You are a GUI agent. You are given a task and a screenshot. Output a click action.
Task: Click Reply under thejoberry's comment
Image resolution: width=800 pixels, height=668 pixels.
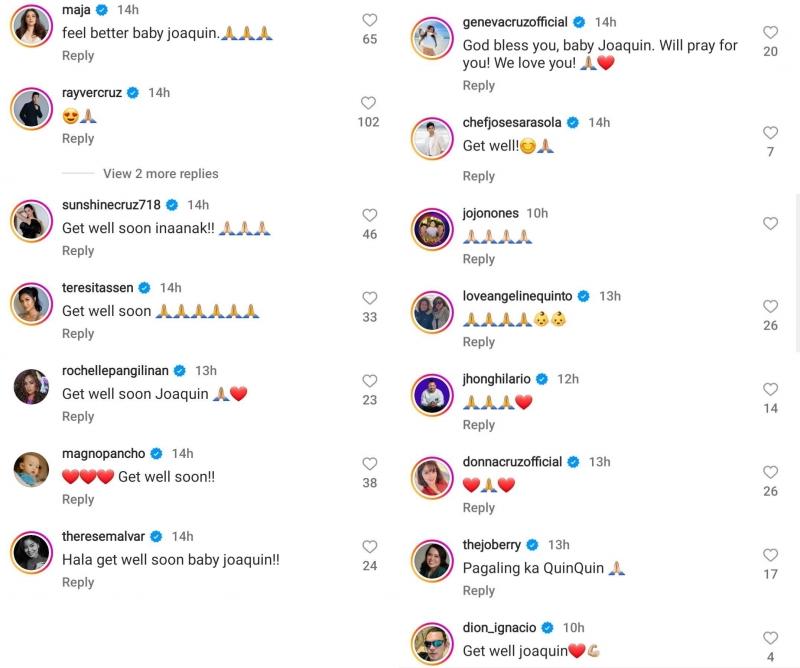(478, 591)
